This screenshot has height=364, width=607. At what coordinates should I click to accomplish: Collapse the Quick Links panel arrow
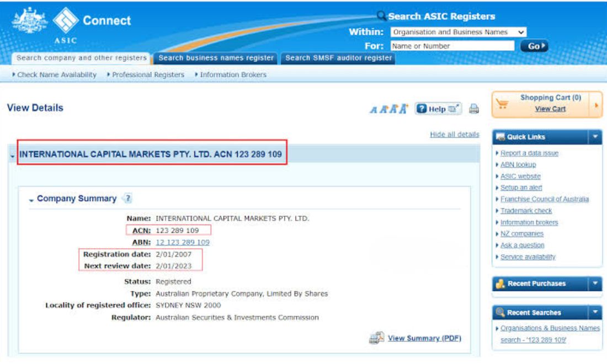click(595, 137)
